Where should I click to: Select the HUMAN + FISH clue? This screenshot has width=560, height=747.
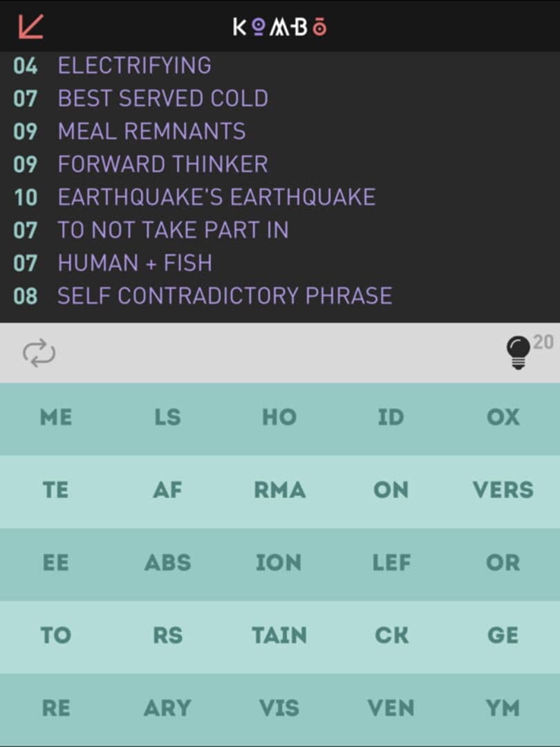coord(135,263)
